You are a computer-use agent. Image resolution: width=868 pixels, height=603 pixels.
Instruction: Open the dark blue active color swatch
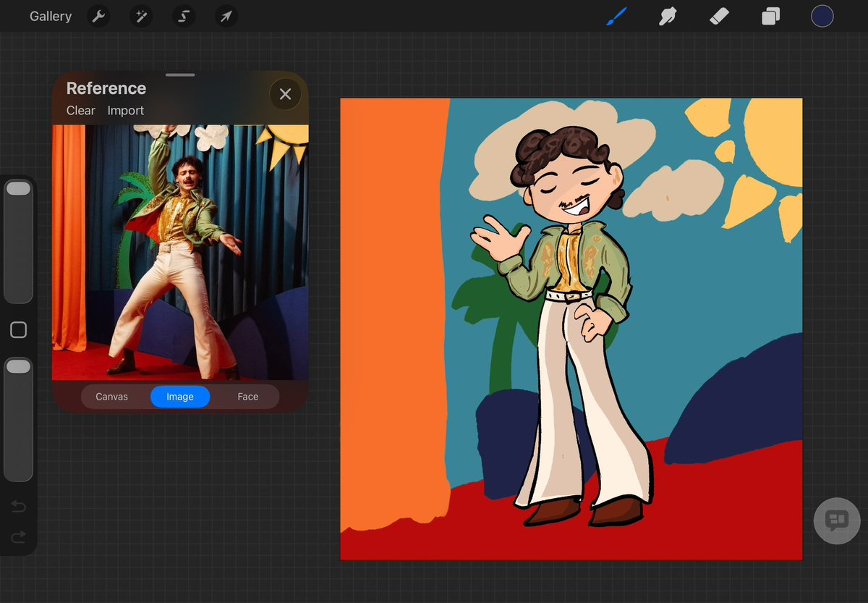822,16
